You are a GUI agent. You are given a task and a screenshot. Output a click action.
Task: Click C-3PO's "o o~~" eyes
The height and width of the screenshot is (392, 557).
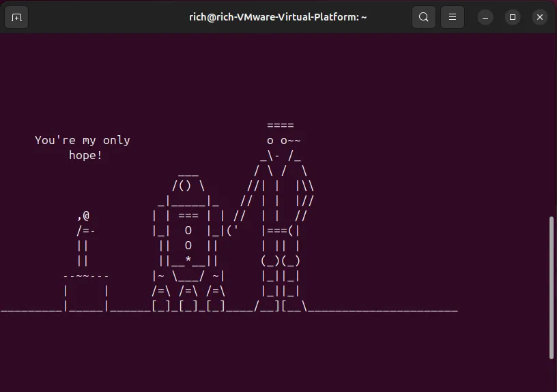click(x=283, y=141)
